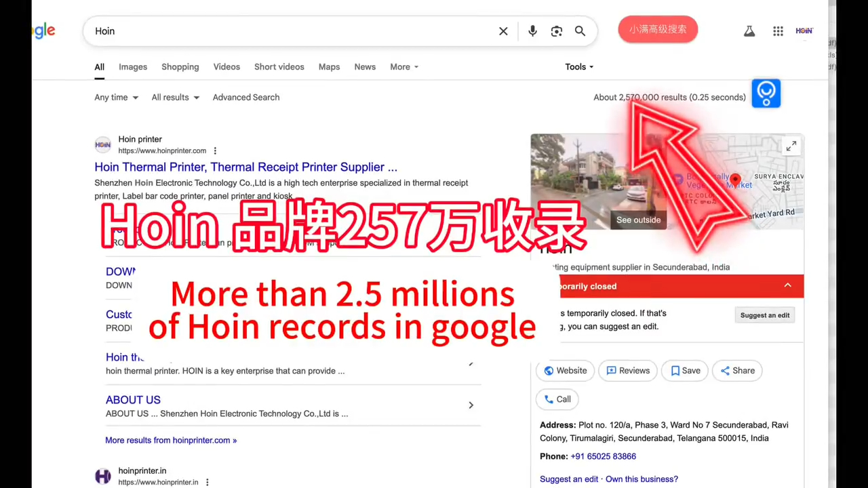The height and width of the screenshot is (488, 868).
Task: Expand the More search categories menu
Action: pyautogui.click(x=404, y=67)
